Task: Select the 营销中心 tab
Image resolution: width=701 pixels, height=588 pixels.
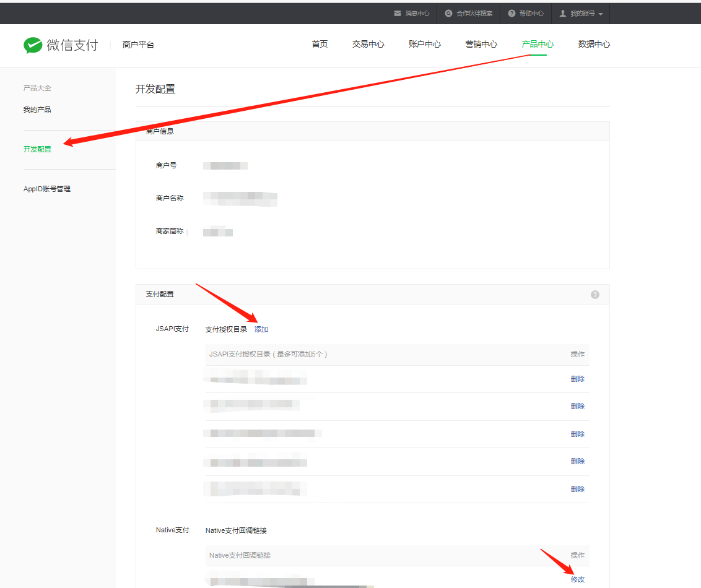Action: click(x=481, y=44)
